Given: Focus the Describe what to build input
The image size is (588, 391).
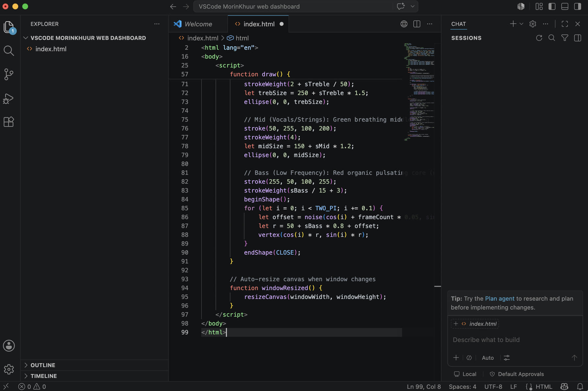Looking at the screenshot, I should 515,340.
